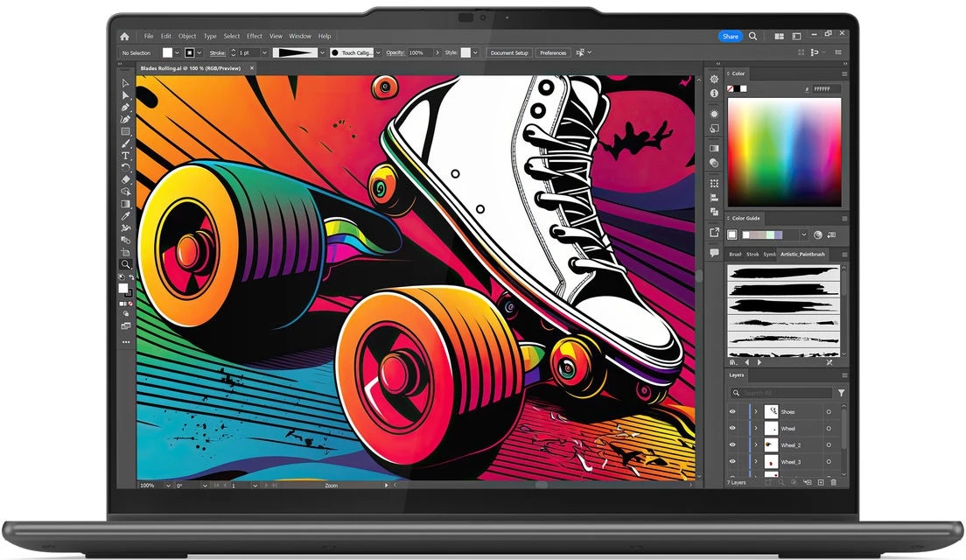Screen dimensions: 966x560
Task: Toggle visibility of the Wheel_3 layer
Action: pyautogui.click(x=733, y=461)
